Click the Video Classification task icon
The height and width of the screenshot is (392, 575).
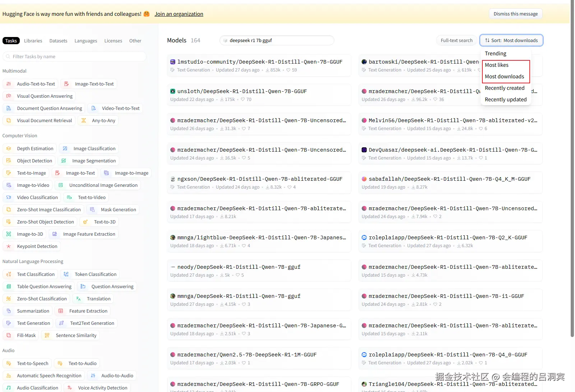coord(9,198)
